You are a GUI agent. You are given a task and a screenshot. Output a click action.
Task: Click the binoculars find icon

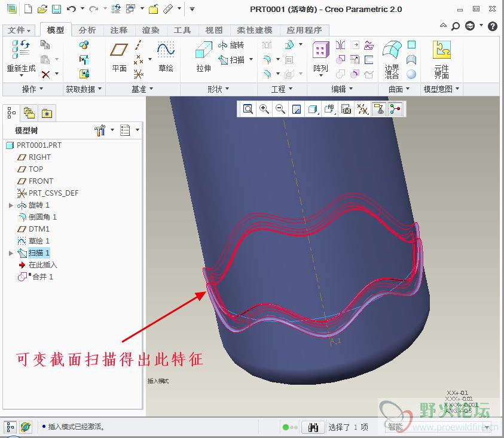coord(313,427)
